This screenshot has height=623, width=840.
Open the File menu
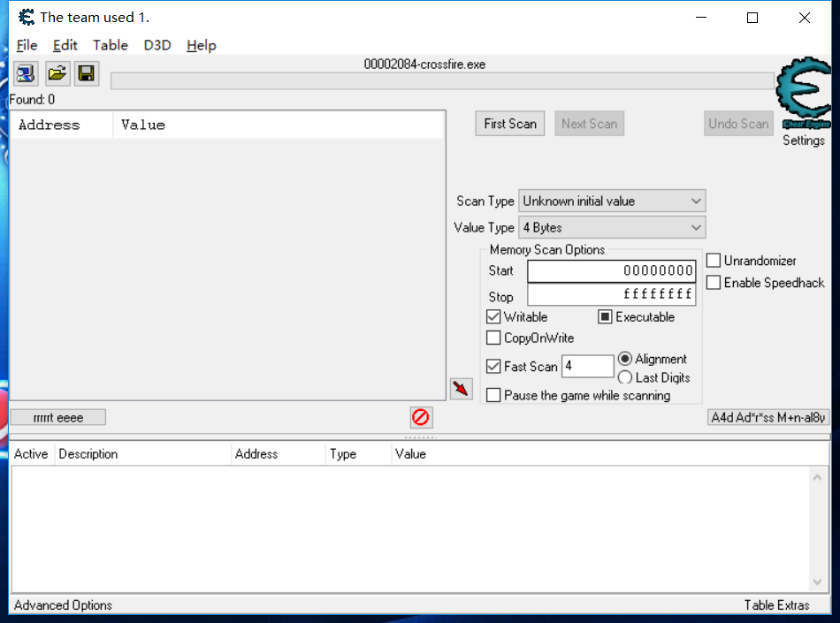click(x=27, y=45)
